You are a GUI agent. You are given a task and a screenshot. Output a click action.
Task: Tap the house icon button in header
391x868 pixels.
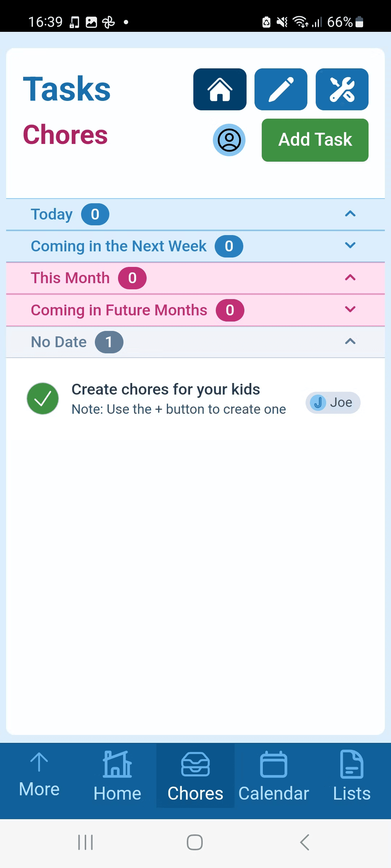tap(220, 89)
